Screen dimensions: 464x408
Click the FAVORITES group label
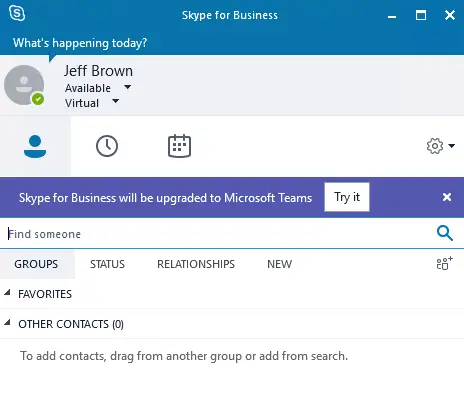pos(45,294)
